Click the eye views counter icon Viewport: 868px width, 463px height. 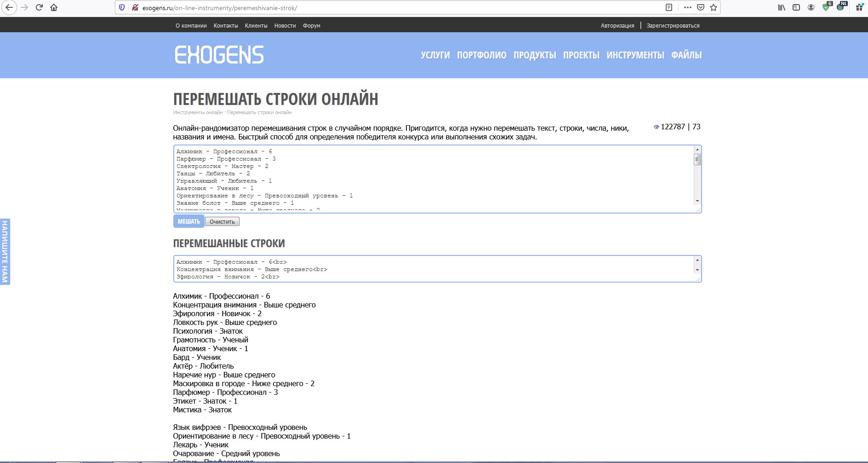[x=657, y=127]
